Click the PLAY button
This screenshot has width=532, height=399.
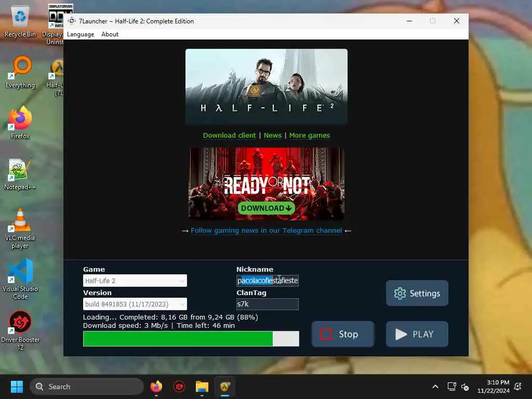tap(417, 334)
